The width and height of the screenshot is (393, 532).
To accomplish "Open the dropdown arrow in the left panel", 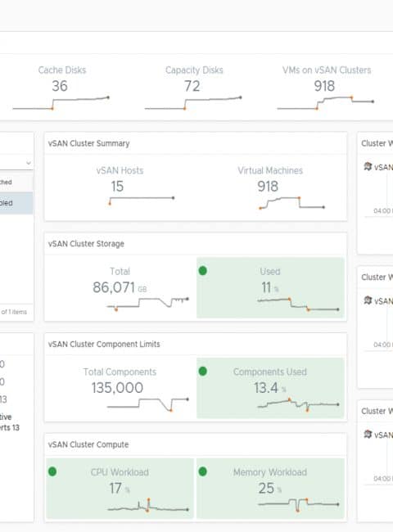I will tap(29, 163).
